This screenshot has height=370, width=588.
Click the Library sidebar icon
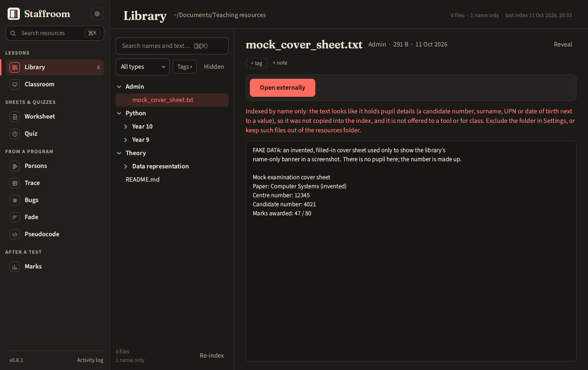(15, 67)
